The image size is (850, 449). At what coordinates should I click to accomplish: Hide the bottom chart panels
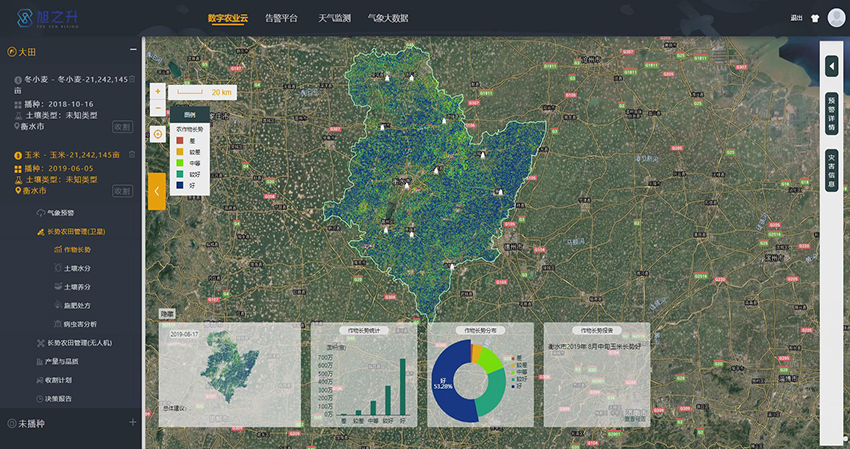(167, 314)
